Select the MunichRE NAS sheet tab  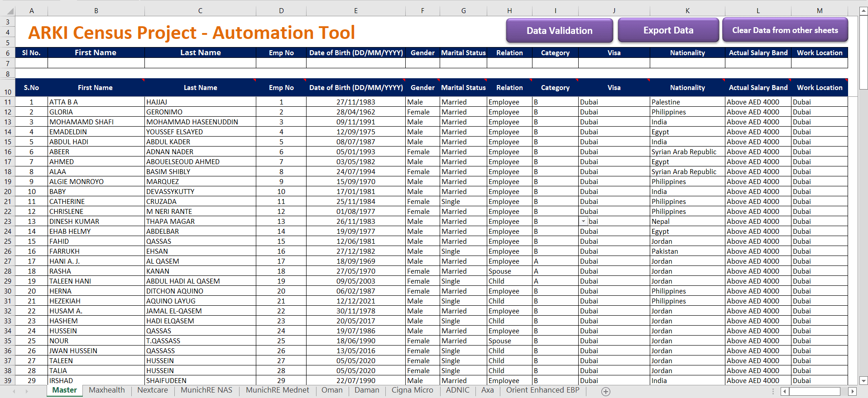(206, 390)
